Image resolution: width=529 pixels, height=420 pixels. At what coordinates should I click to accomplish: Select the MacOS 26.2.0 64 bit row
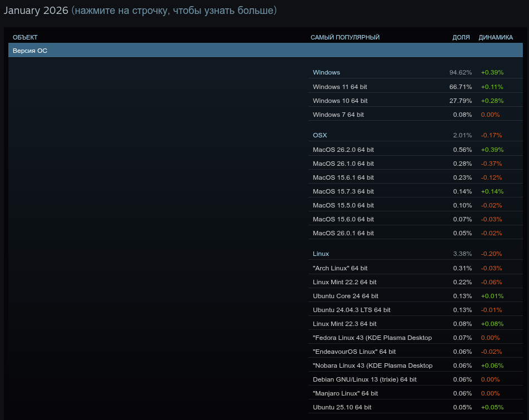(415, 149)
